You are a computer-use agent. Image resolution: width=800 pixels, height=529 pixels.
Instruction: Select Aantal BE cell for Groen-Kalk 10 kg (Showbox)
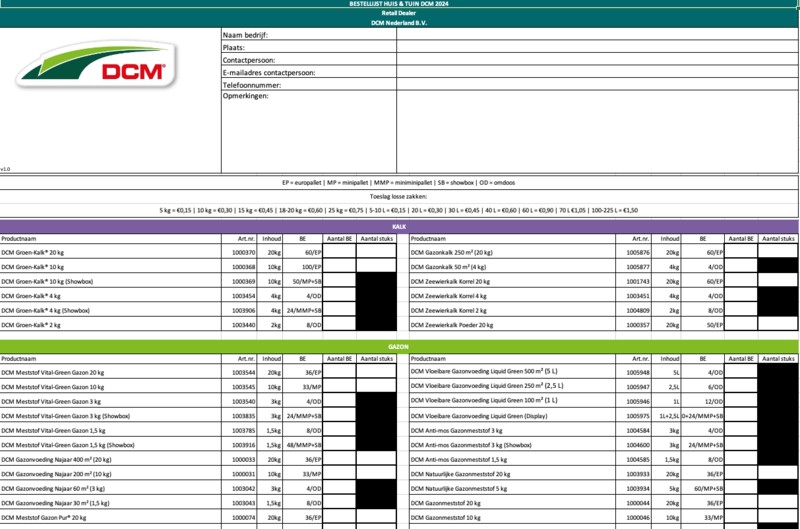pyautogui.click(x=339, y=281)
